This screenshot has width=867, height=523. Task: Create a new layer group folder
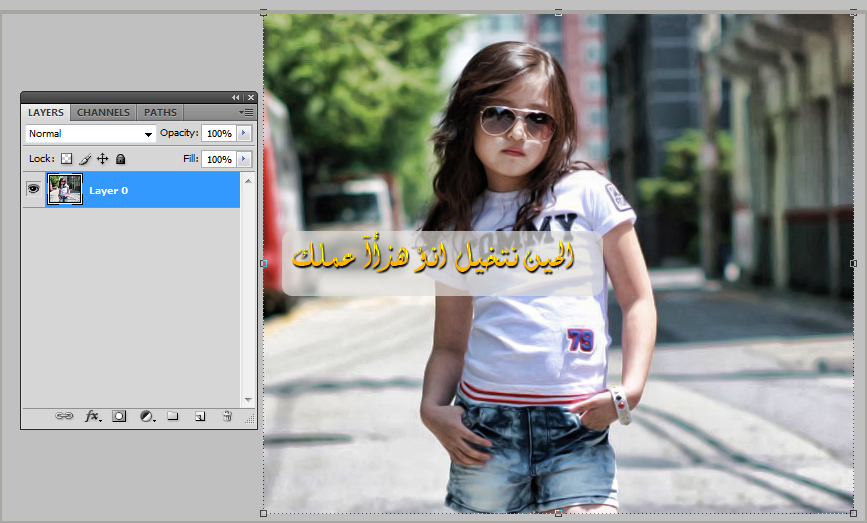tap(172, 416)
